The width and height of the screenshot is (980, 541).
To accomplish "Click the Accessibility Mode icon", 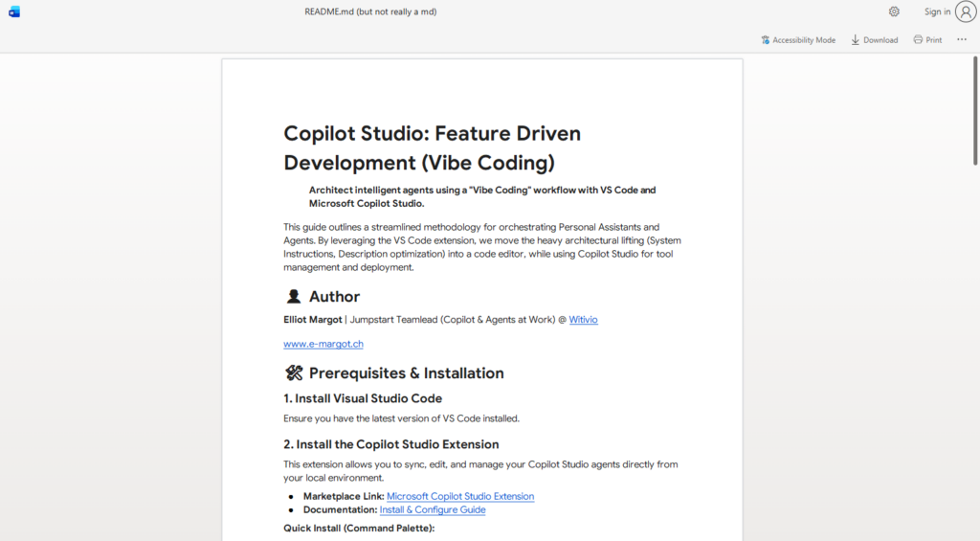I will point(766,40).
